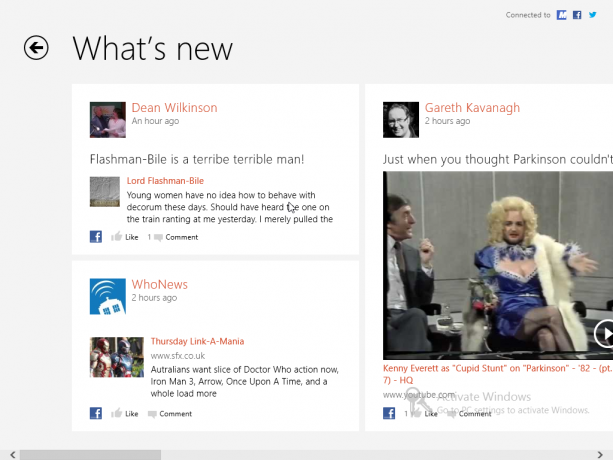Image resolution: width=613 pixels, height=460 pixels.
Task: Comment on the Gareth Kavanagh post
Action: point(475,414)
